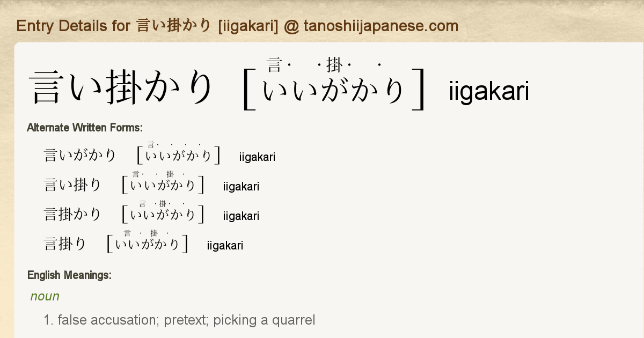Click the English Meanings heading
The width and height of the screenshot is (644, 338).
69,276
